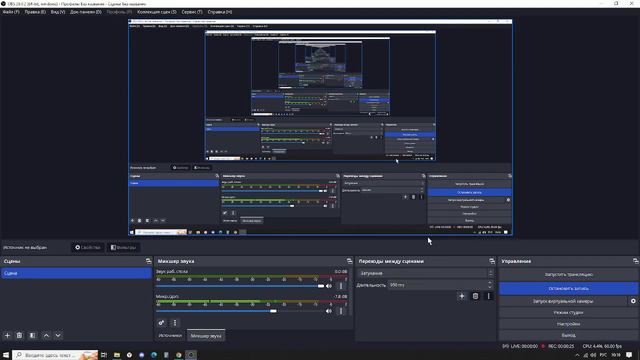Decrease transition duration with down stepper

coord(490,287)
